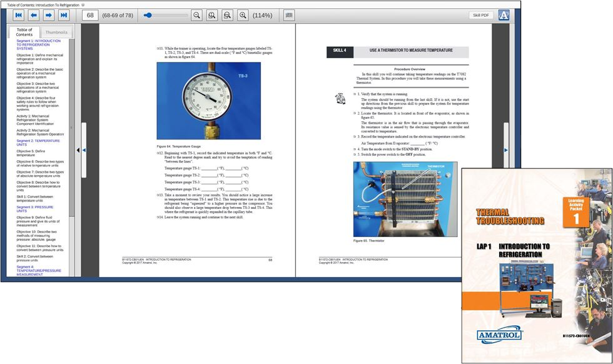Open Segment 2: Temperature Units
Image resolution: width=613 pixels, height=364 pixels.
click(38, 143)
